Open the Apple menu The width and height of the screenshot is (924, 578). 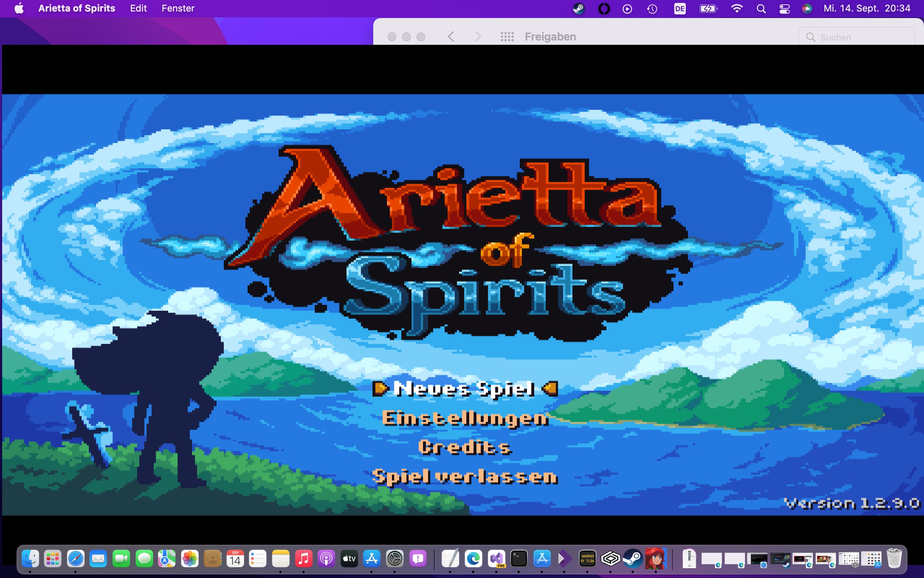point(19,8)
